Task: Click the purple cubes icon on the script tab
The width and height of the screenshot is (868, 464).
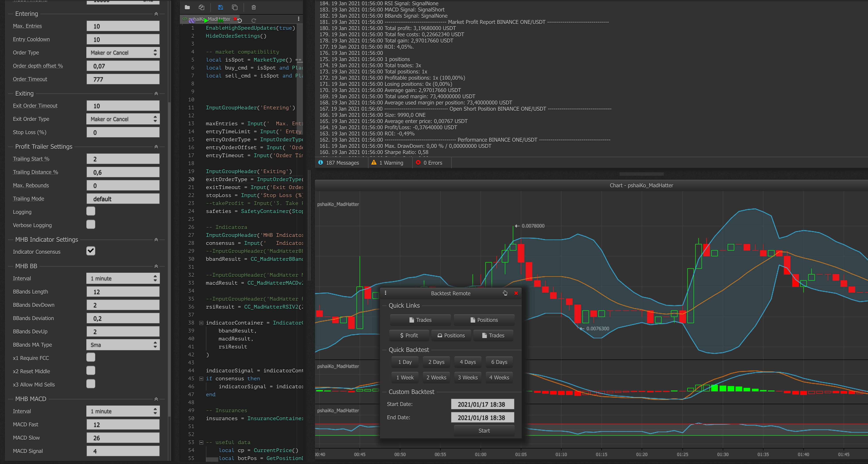Action: (192, 21)
